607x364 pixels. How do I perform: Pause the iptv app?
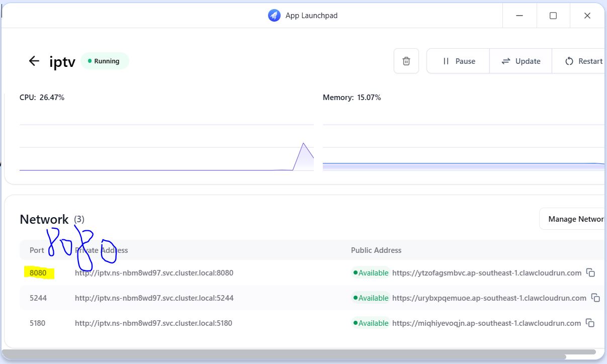tap(458, 61)
